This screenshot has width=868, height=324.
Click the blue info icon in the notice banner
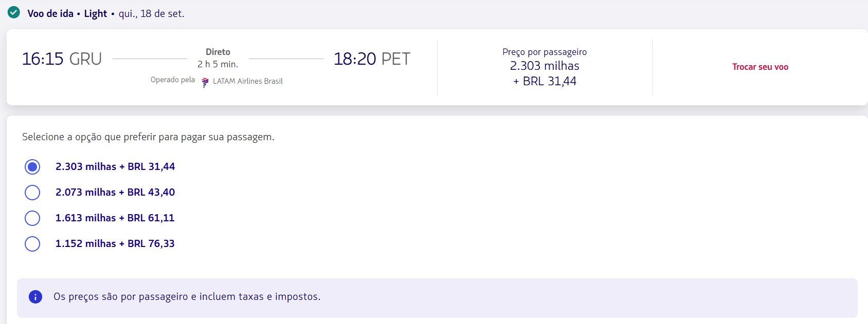pos(35,297)
